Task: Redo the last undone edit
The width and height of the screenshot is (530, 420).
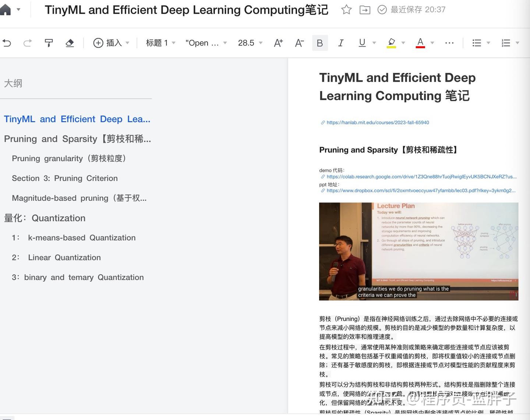Action: click(28, 43)
